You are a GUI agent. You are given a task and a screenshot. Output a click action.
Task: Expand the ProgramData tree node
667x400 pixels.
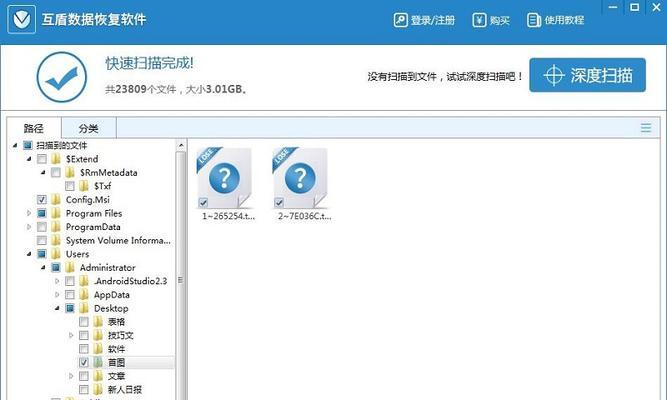tap(29, 227)
